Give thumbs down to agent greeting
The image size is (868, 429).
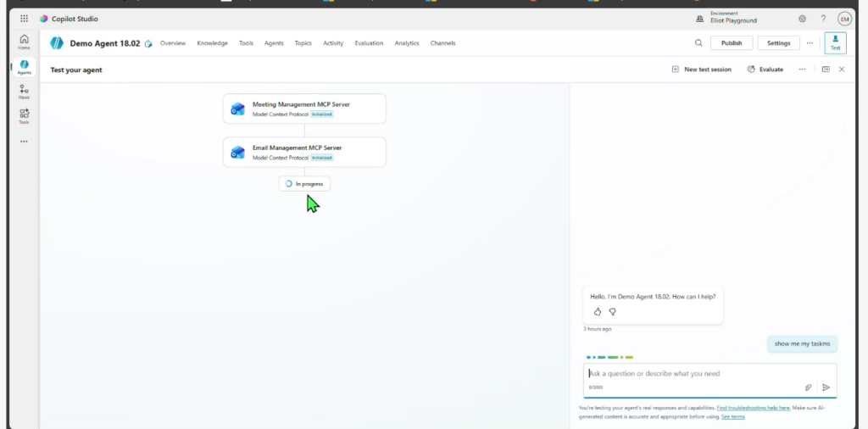[612, 312]
